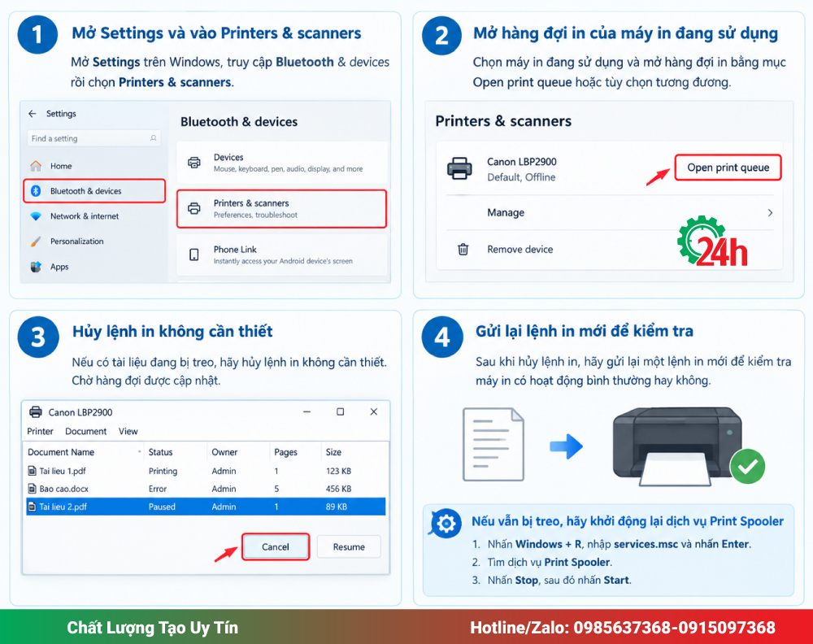Open Manage option for Canon LBP2900
Viewport: 813px width, 644px height.
pos(506,212)
